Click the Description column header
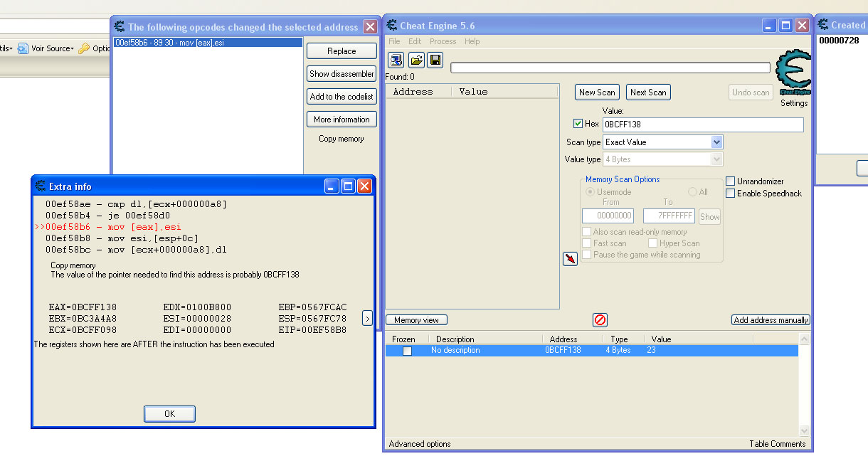The image size is (868, 466). click(x=486, y=339)
